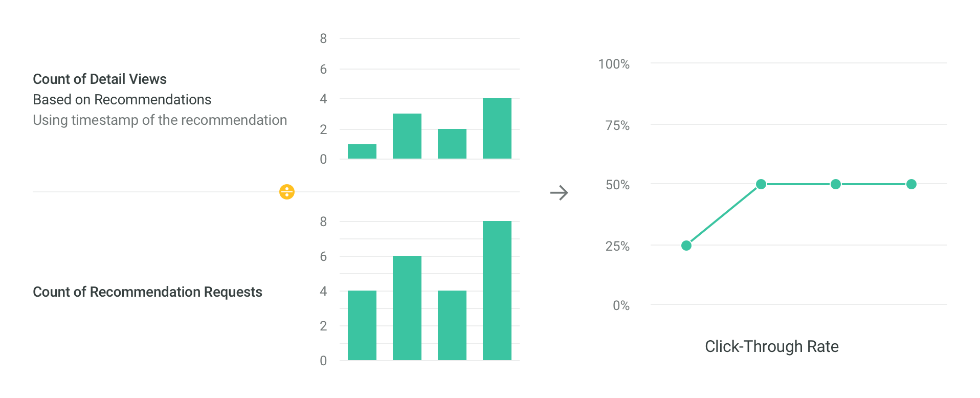
Task: Click the 100% axis label
Action: pos(614,64)
